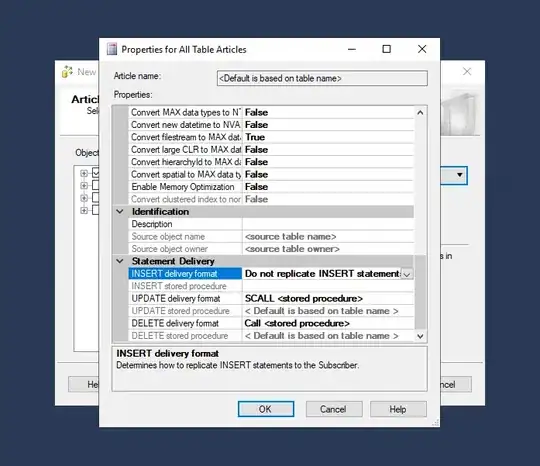Collapse the Identification section

coord(120,211)
